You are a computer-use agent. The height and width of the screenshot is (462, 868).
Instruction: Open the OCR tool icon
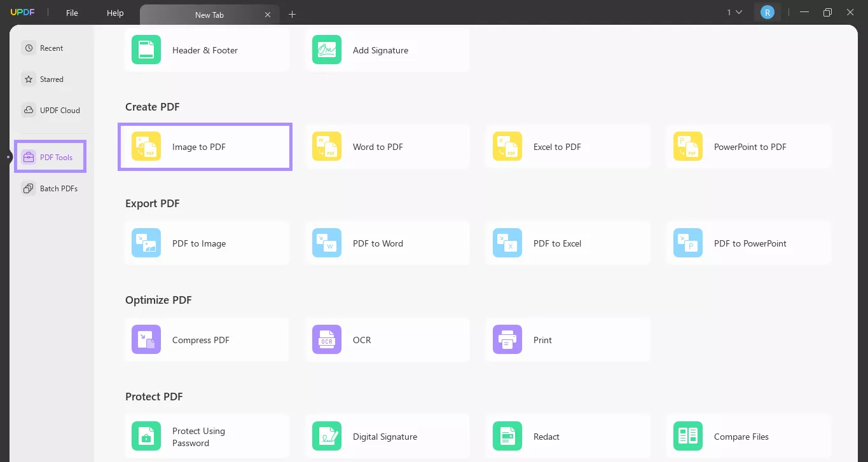pyautogui.click(x=327, y=339)
